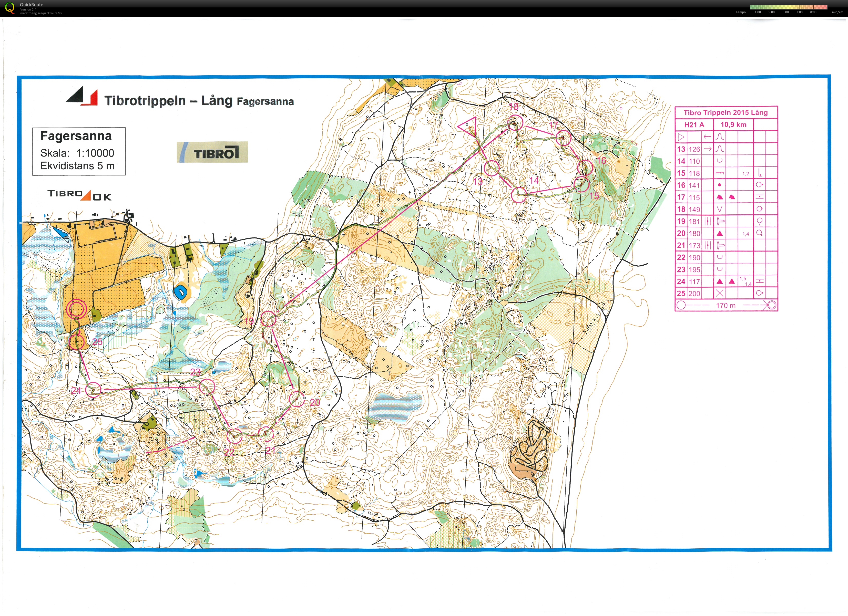Click control circle 21 on the map
Screen dimensions: 848x616
(x=266, y=434)
